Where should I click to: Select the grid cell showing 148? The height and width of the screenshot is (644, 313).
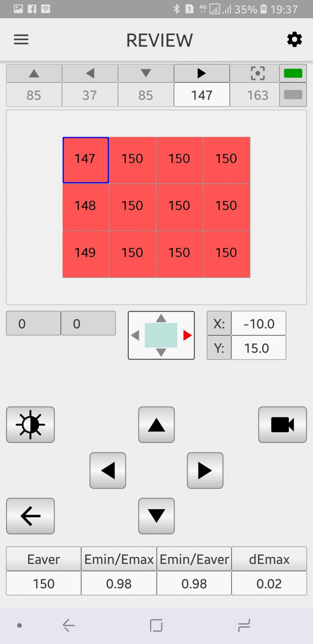coord(85,206)
